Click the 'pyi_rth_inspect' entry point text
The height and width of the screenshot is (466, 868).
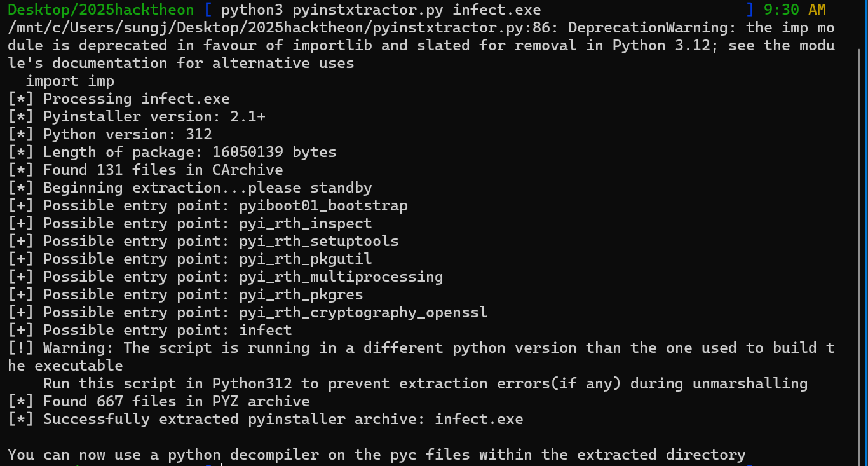tap(306, 224)
